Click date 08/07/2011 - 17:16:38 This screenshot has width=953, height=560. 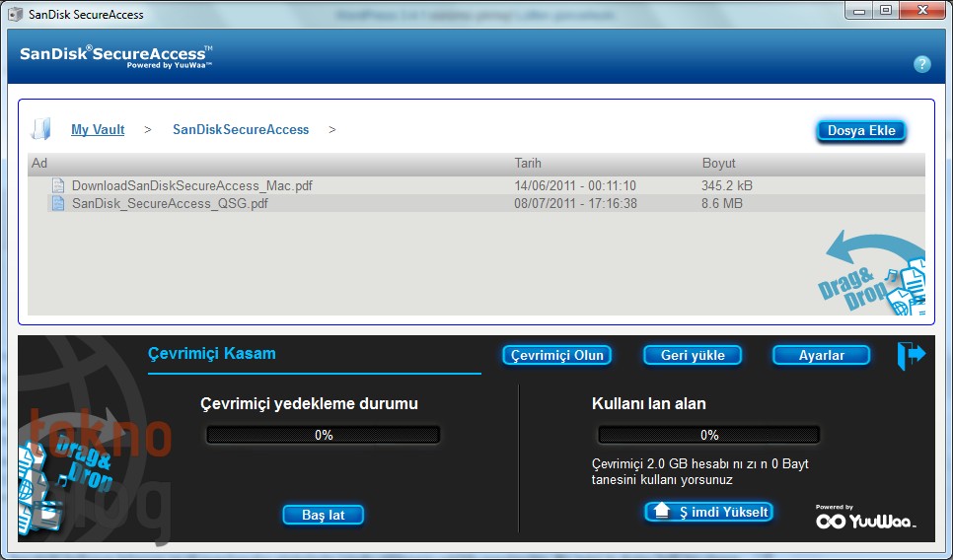(x=575, y=203)
